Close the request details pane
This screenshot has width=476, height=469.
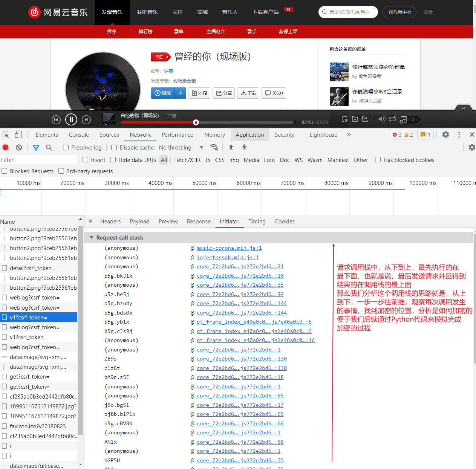click(x=90, y=221)
